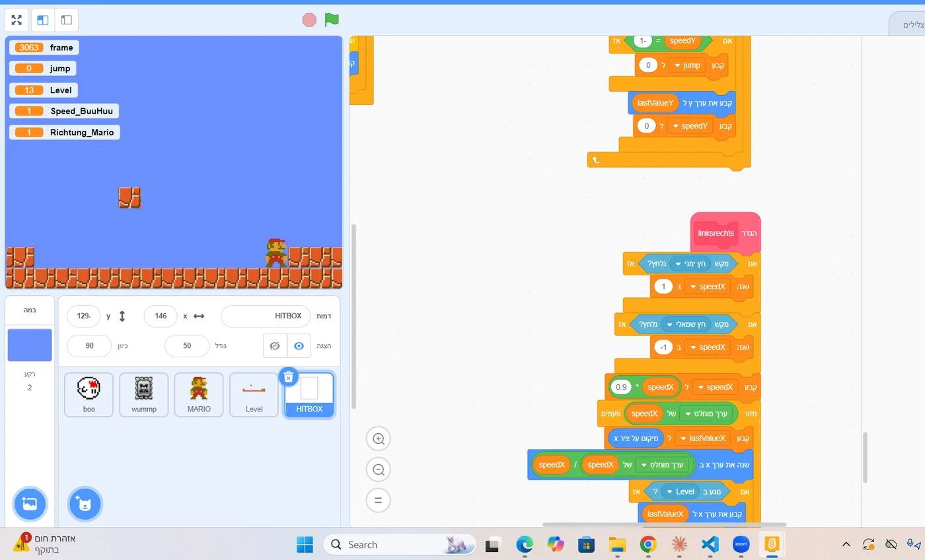This screenshot has width=925, height=560.
Task: Delete the HITBOX sprite with trash icon
Action: [288, 376]
